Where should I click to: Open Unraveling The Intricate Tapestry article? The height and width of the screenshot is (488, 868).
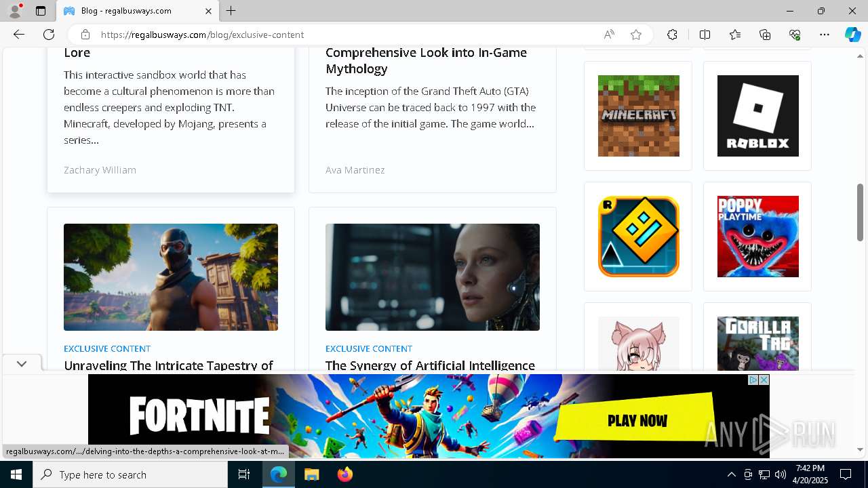(169, 365)
